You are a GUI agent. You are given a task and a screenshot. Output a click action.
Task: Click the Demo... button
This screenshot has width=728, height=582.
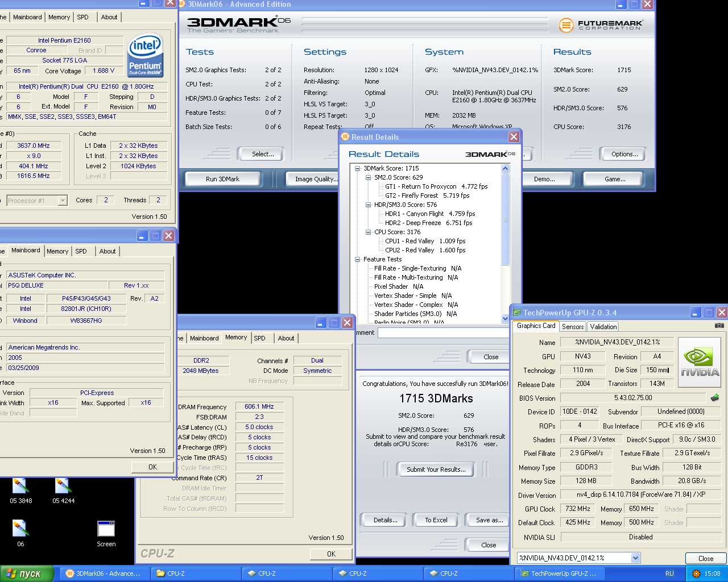[544, 179]
